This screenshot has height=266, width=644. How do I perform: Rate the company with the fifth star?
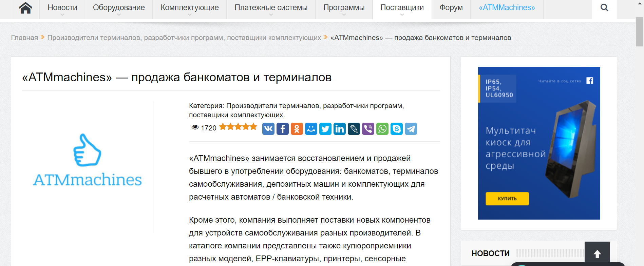pos(253,127)
